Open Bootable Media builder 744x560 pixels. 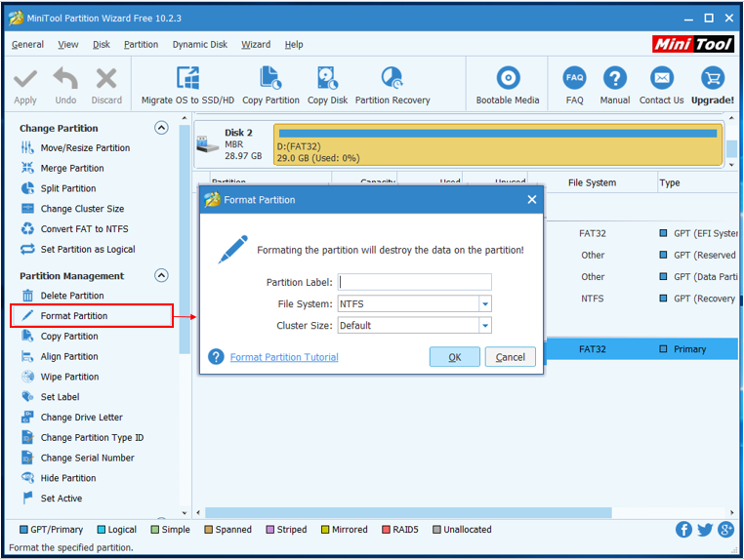point(508,85)
